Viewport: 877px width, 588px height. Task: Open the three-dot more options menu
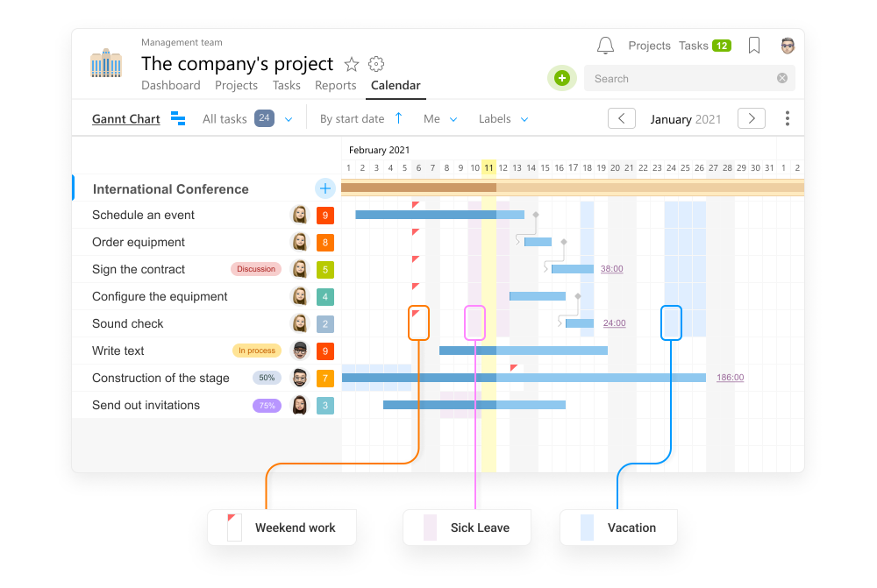[787, 118]
